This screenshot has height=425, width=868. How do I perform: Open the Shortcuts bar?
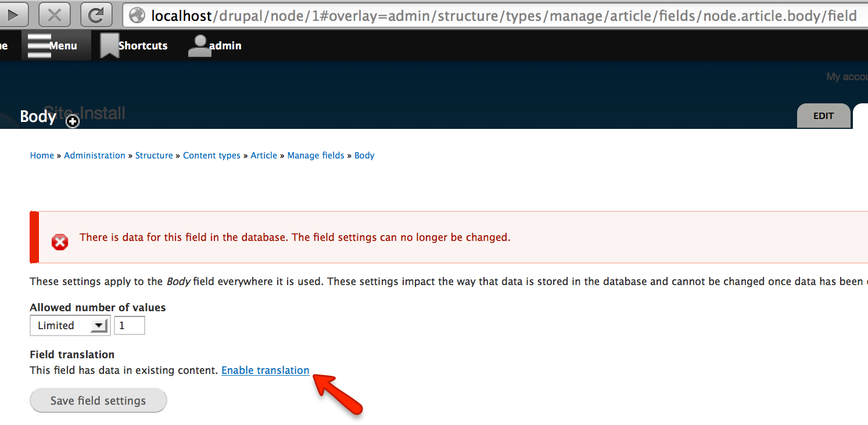[x=134, y=45]
